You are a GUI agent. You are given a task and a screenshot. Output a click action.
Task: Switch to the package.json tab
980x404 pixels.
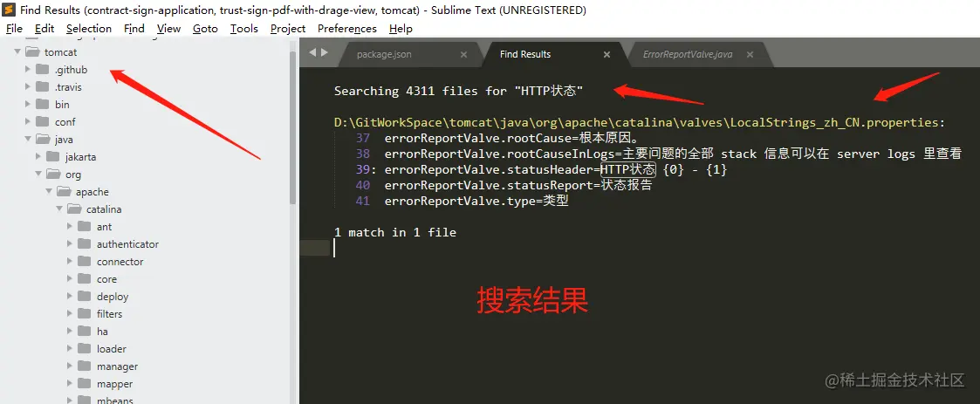[x=384, y=54]
